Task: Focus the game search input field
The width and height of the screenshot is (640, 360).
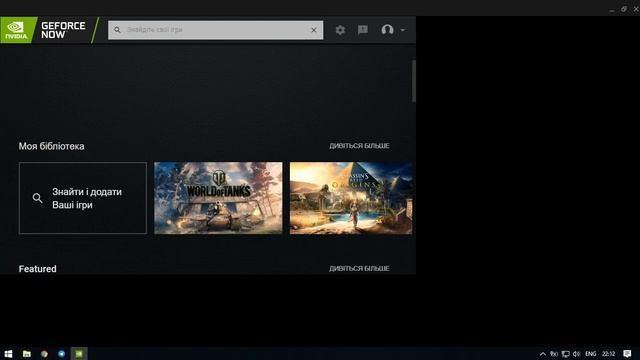Action: coord(215,30)
